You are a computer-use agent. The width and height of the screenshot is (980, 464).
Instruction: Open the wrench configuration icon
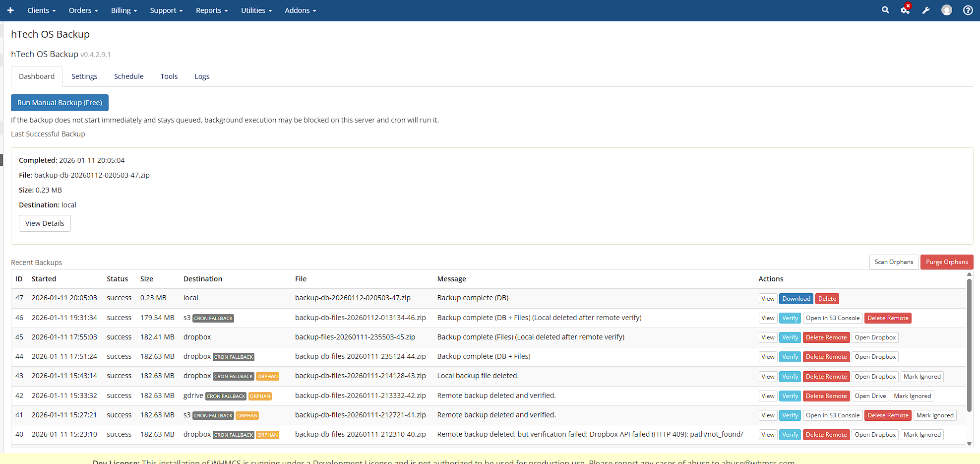coord(926,10)
